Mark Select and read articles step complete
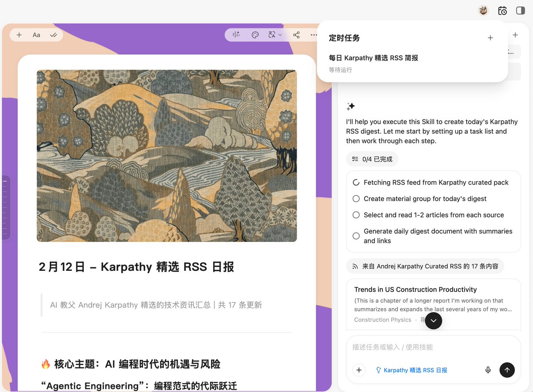 (x=356, y=215)
